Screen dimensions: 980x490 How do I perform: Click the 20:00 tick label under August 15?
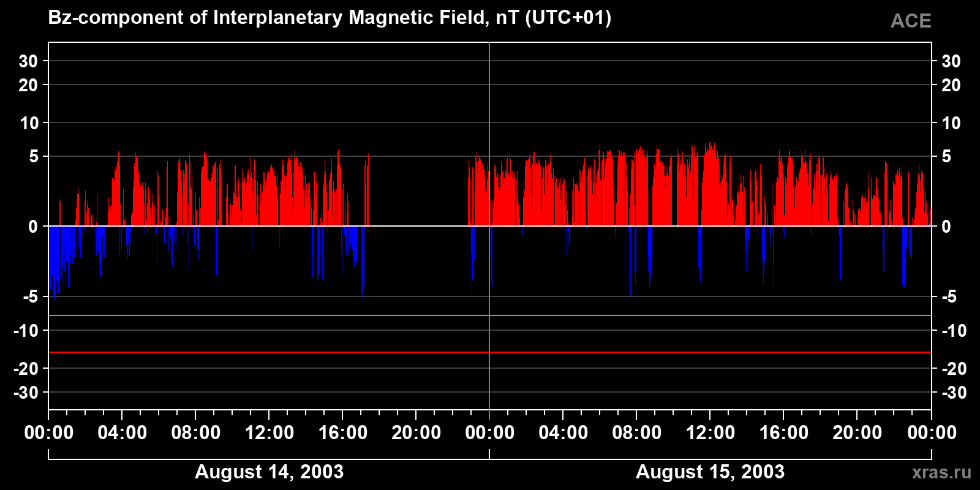857,432
